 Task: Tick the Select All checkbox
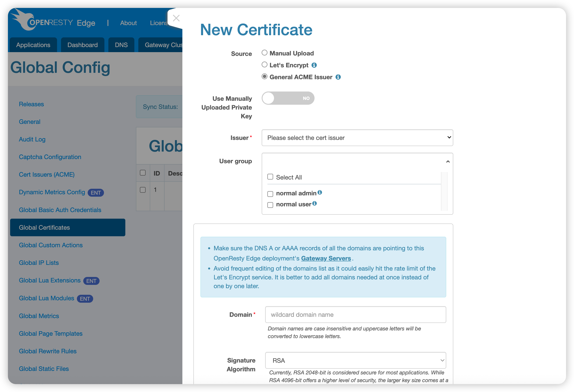[x=270, y=177]
